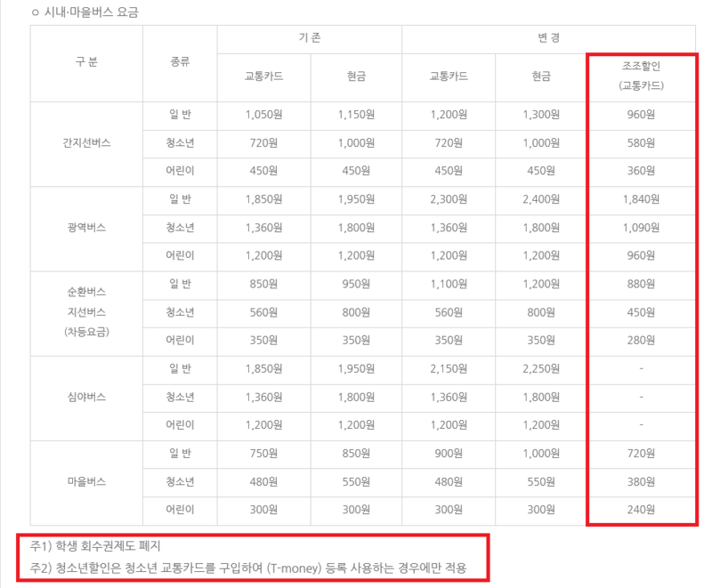Viewport: 712px width, 588px height.
Task: Select 마을버스 일반 변경 현금 1,000원 cell
Action: (x=541, y=454)
